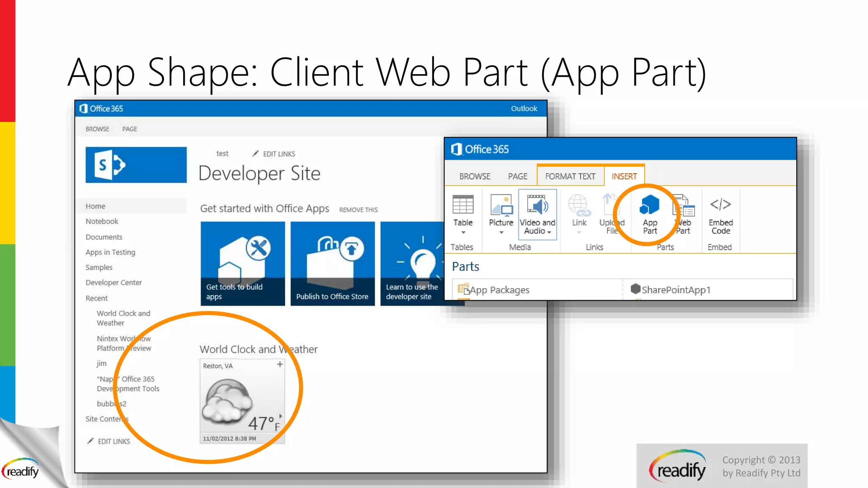This screenshot has height=488, width=868.
Task: Expand the Picture dropdown arrow
Action: (x=501, y=233)
